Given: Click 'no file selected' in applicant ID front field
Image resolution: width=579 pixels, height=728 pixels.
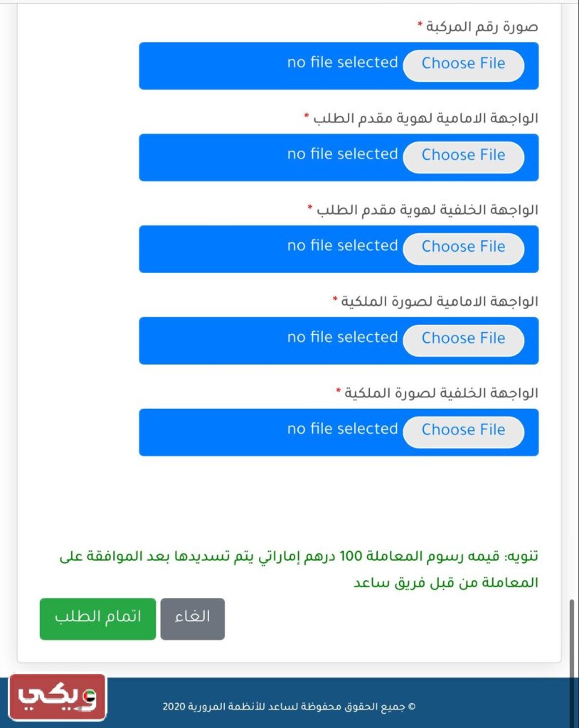Looking at the screenshot, I should click(x=342, y=155).
